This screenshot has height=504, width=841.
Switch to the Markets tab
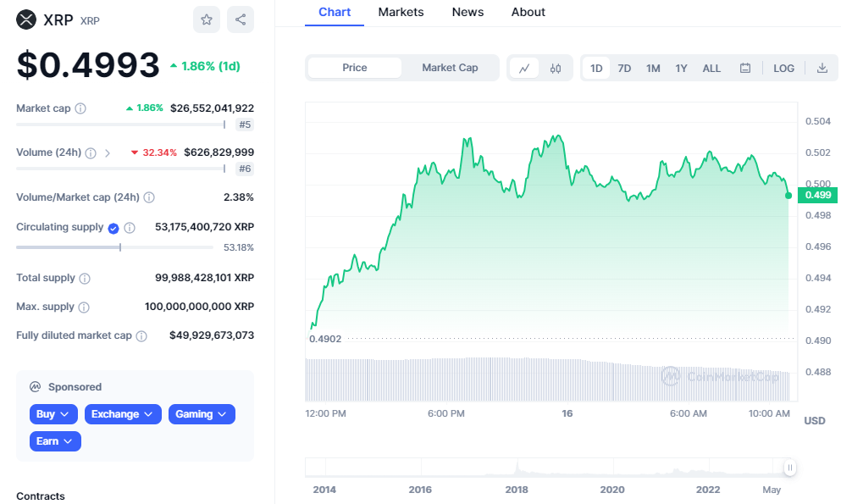[x=401, y=13]
